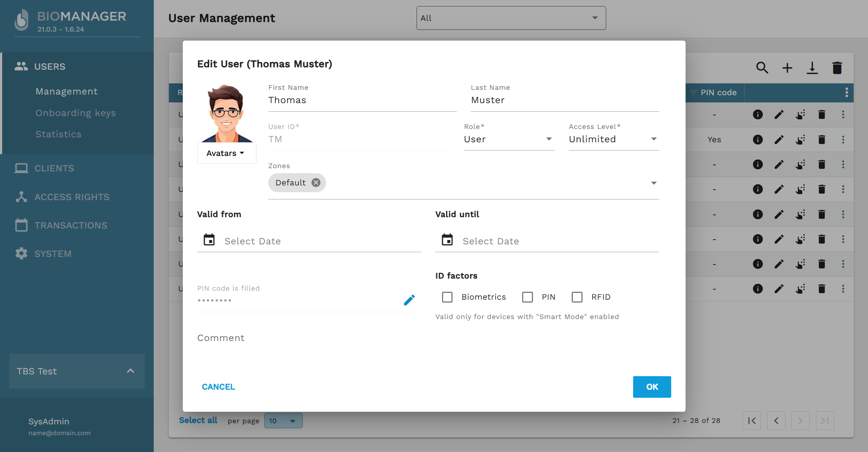Enable RFID ID factor checkbox
Image resolution: width=868 pixels, height=452 pixels.
click(577, 297)
